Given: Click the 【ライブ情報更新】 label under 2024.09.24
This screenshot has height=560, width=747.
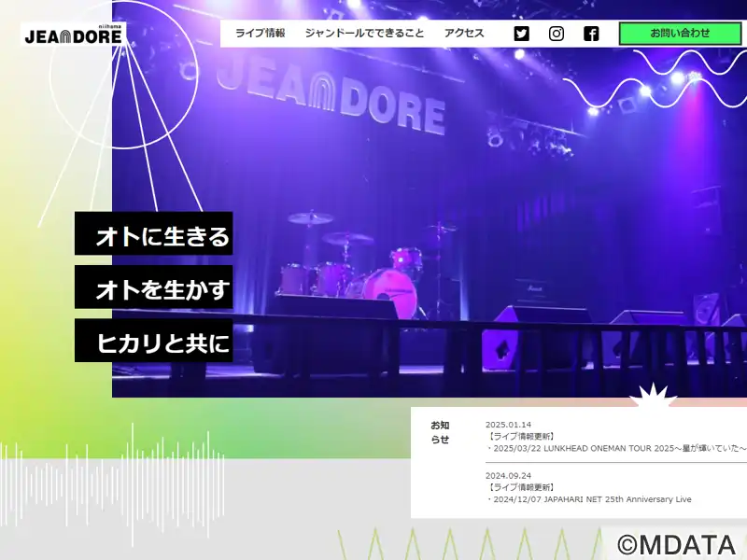Looking at the screenshot, I should click(520, 487).
